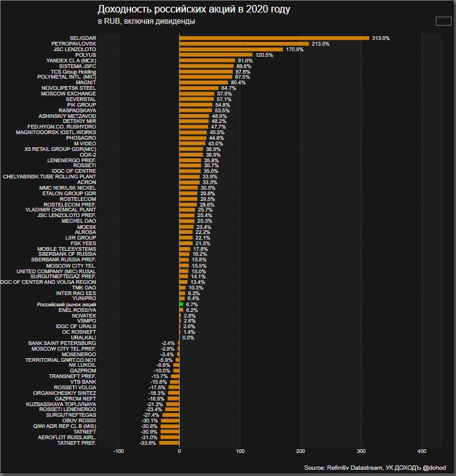
Task: Select the OBUV ROSSII label
Action: pyautogui.click(x=79, y=420)
